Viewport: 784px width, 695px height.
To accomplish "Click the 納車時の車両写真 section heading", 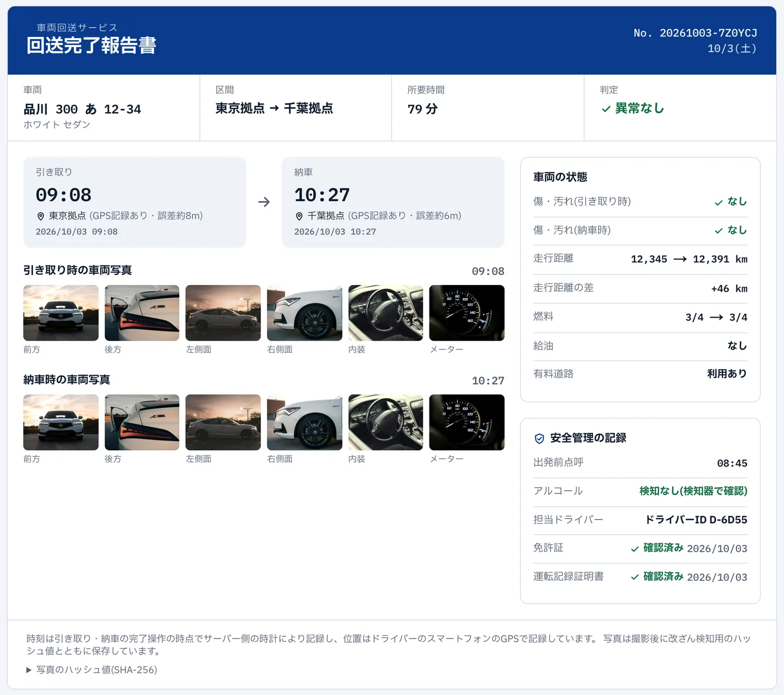I will pyautogui.click(x=67, y=380).
